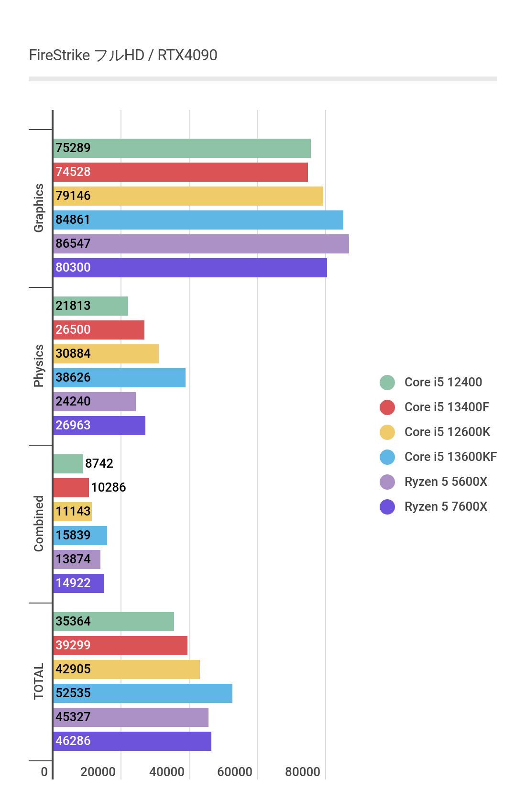Viewport: 526px width, 812px height.
Task: Click the Core i5 12600K legend yellow dot
Action: 387,432
